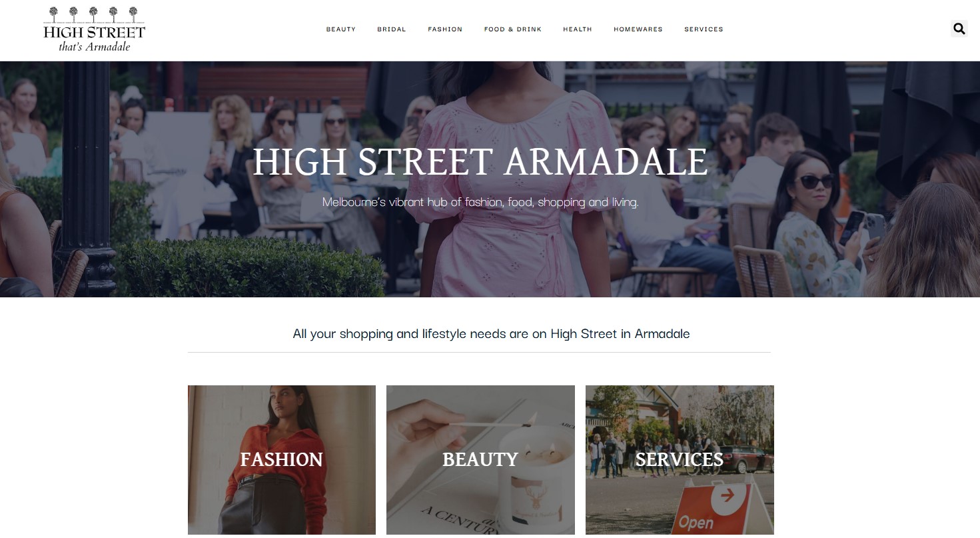Screen dimensions: 980x538
Task: Click the High Street Armadale logo
Action: [x=94, y=29]
